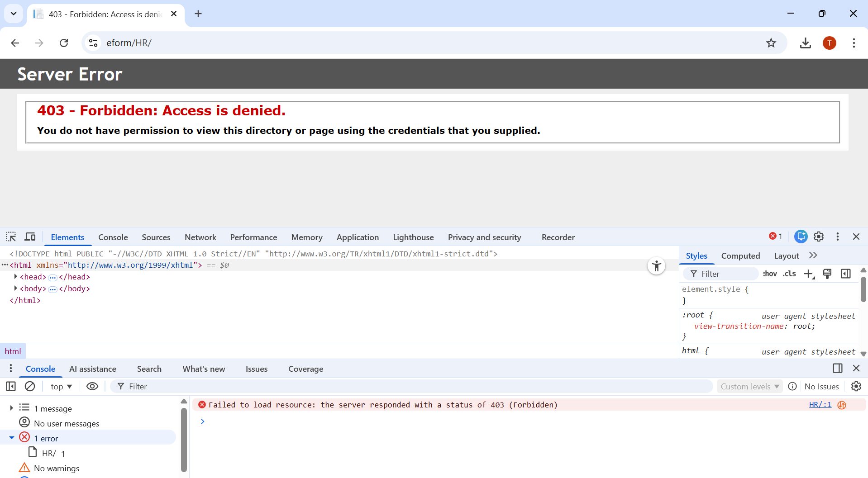Click the new style rule plus icon

point(809,274)
